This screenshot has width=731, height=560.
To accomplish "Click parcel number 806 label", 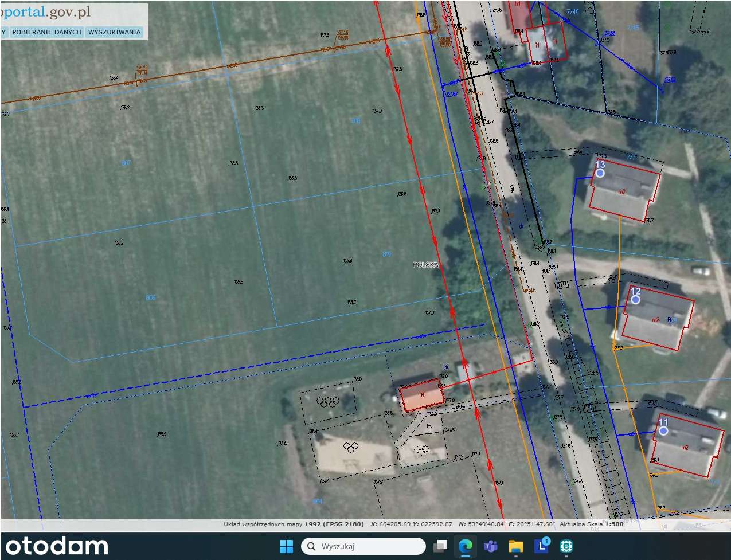I will tap(151, 297).
